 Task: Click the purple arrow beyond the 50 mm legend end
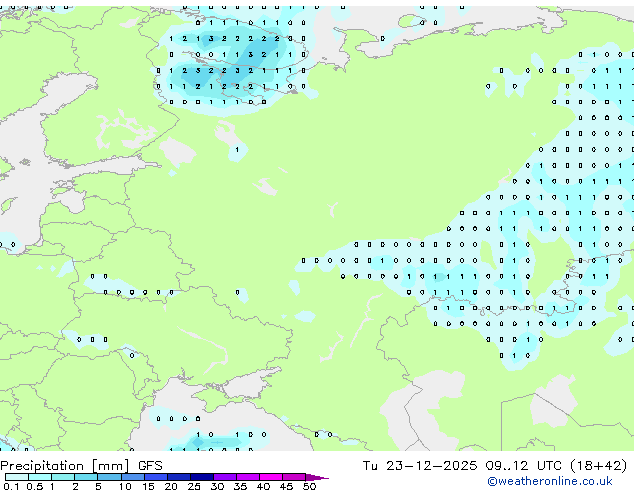(317, 477)
